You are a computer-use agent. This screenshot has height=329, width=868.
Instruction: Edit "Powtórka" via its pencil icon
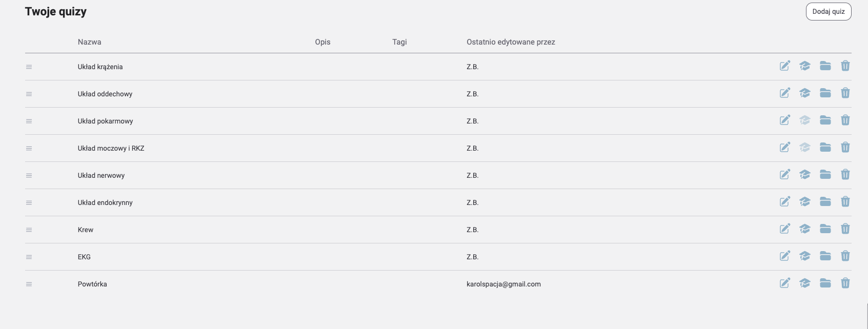pos(784,283)
